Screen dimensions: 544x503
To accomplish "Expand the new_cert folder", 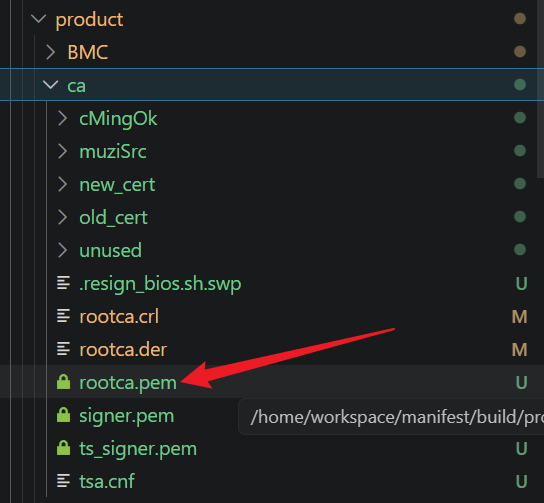I will pyautogui.click(x=63, y=184).
